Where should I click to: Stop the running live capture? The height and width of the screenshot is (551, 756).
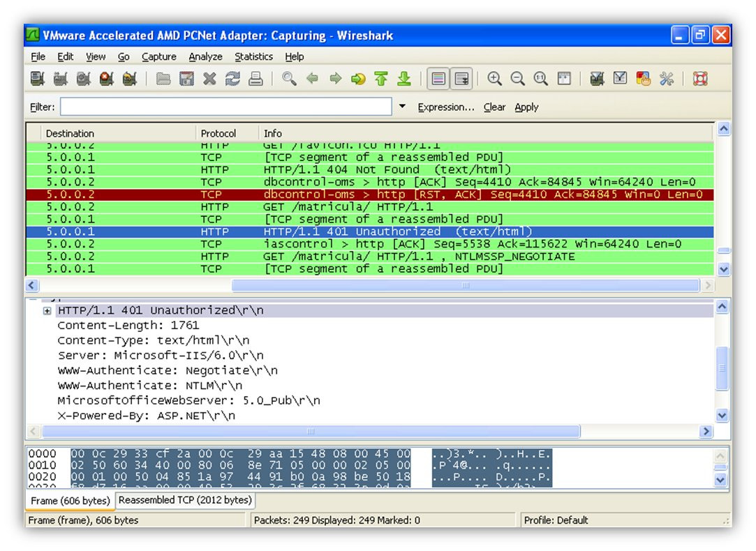pos(107,79)
